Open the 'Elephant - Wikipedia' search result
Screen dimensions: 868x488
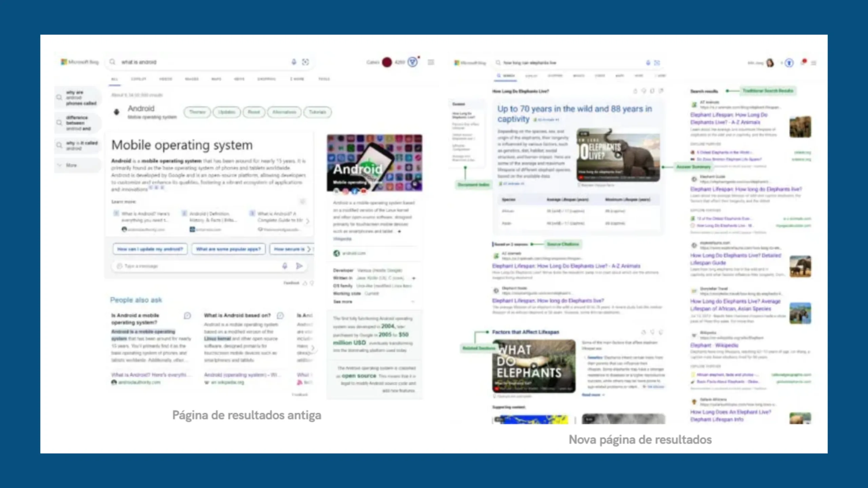tap(714, 345)
